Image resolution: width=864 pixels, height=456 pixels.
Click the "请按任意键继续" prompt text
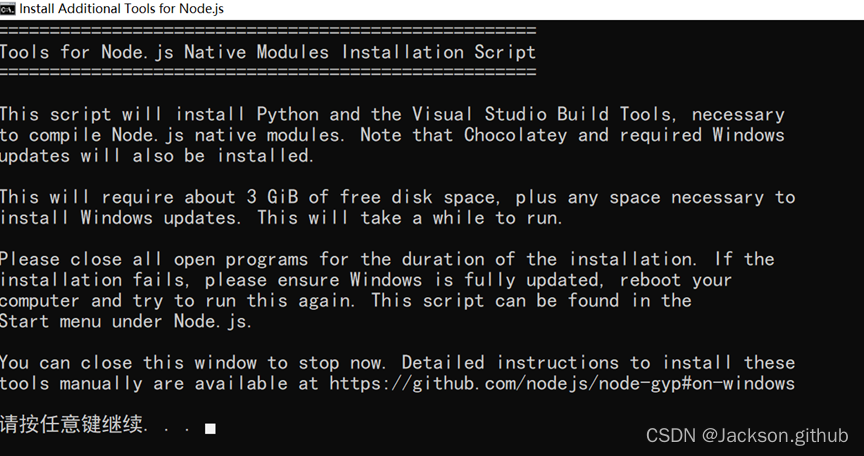[72, 427]
